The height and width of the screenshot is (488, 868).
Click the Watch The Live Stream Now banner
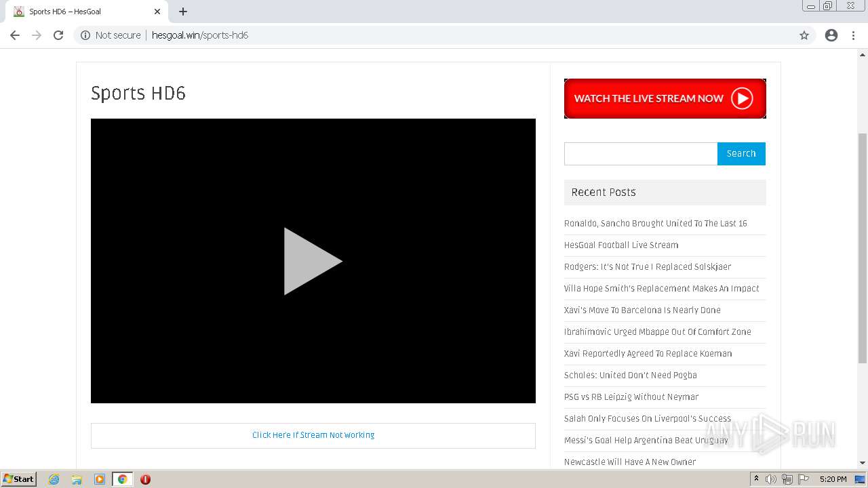point(665,98)
